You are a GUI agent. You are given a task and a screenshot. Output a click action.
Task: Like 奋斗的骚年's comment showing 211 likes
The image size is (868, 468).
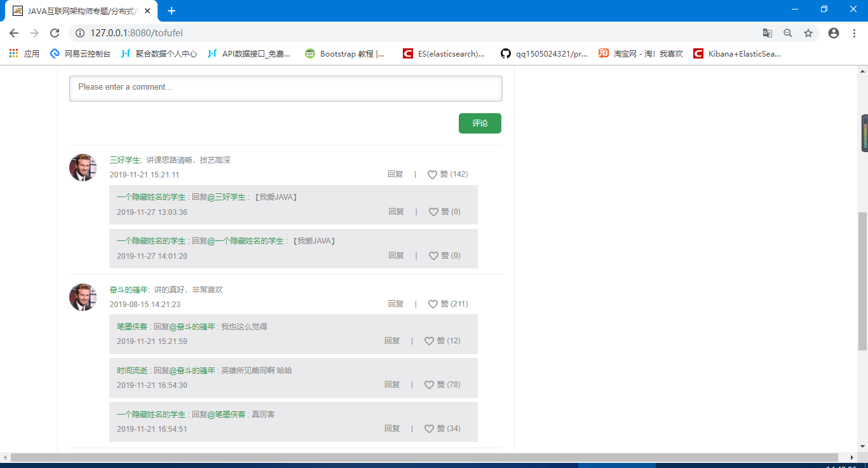click(433, 304)
